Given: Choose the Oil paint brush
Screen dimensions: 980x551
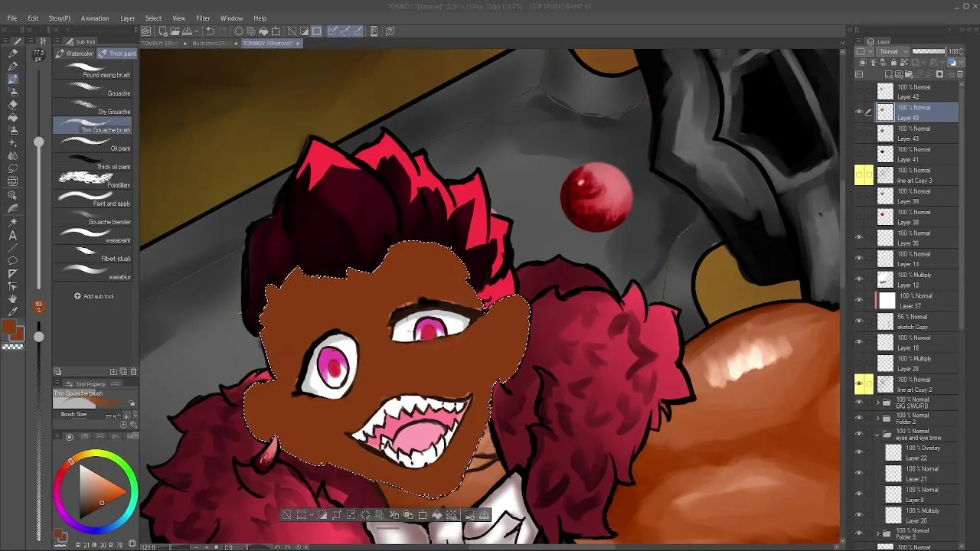Looking at the screenshot, I should [93, 145].
